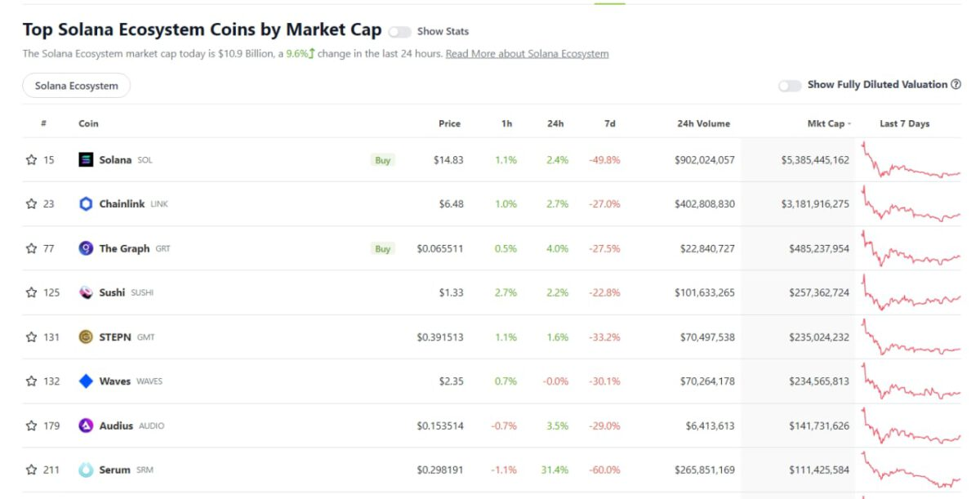980x499 pixels.
Task: Click the Solana coin logo icon
Action: (86, 160)
